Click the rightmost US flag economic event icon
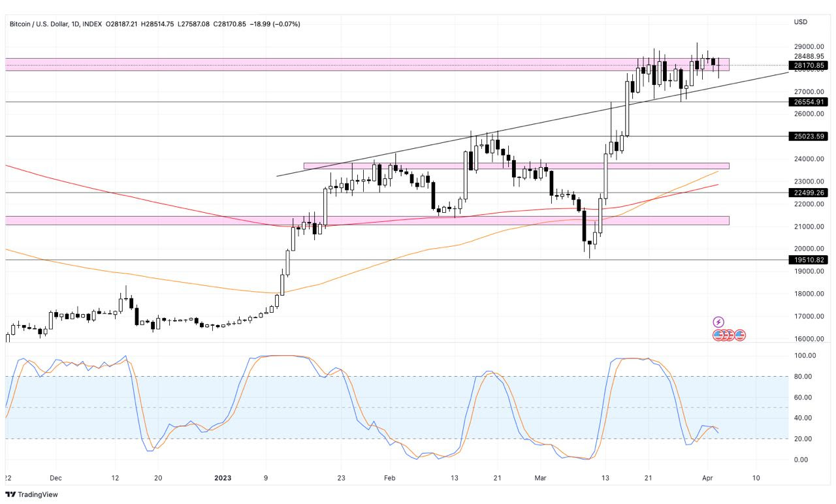Image resolution: width=836 pixels, height=504 pixels. [x=740, y=335]
